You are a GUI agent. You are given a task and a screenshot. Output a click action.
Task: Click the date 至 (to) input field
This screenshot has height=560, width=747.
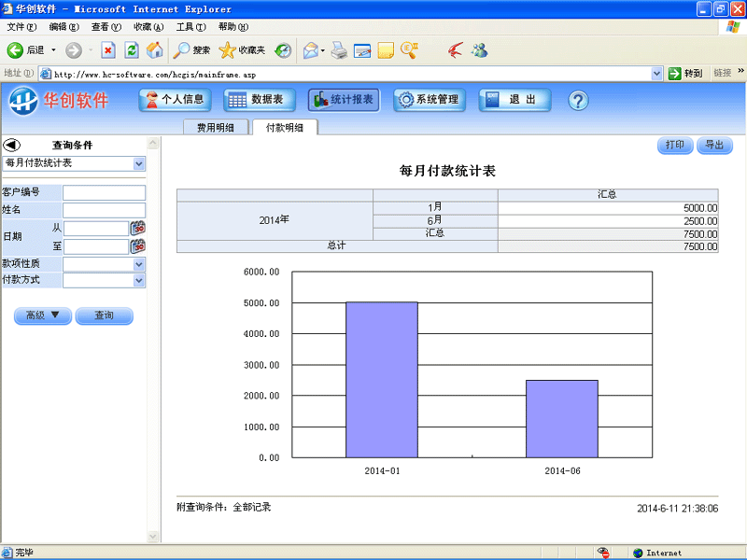coord(96,246)
